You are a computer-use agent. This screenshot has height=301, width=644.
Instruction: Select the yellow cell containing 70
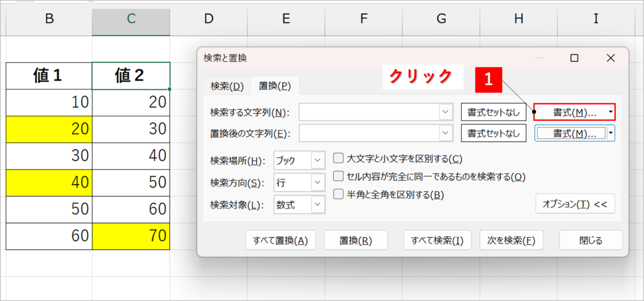pyautogui.click(x=131, y=236)
